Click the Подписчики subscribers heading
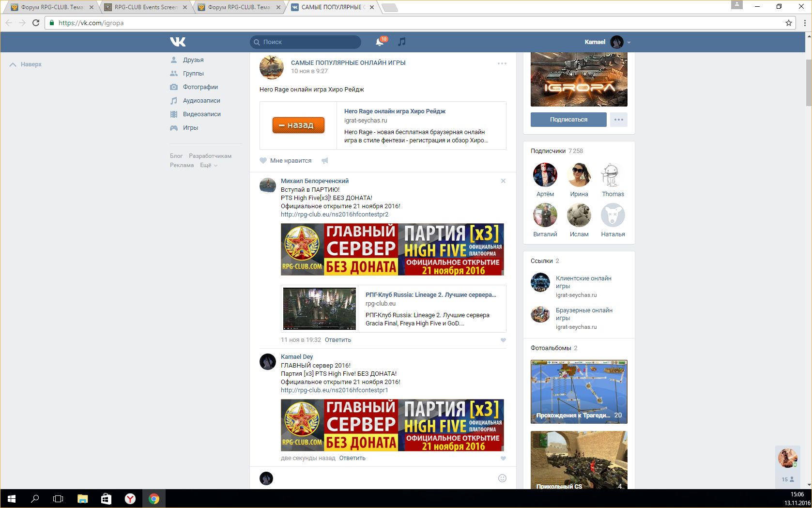Image resolution: width=812 pixels, height=508 pixels. point(548,151)
